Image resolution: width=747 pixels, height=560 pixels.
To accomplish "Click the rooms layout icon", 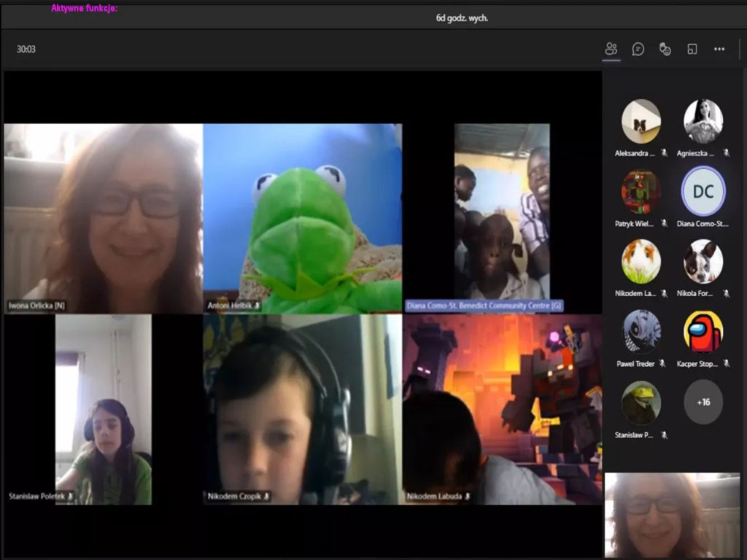I will pos(692,49).
